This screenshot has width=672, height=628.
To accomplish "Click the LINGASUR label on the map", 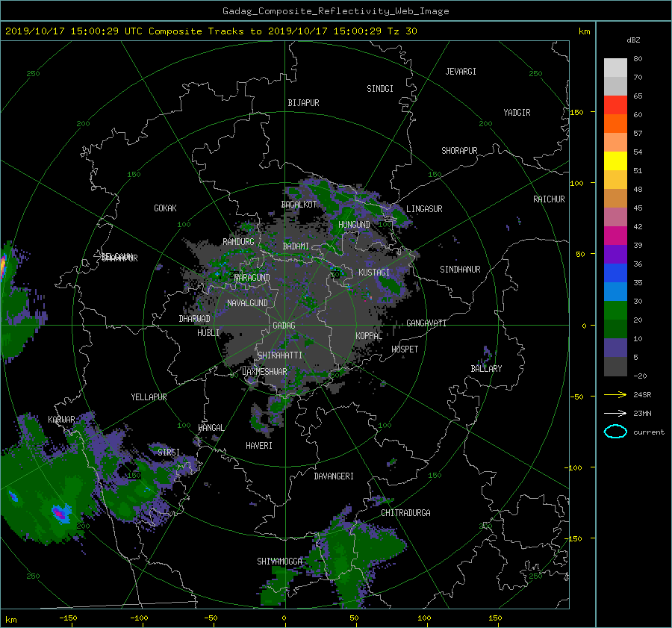I will point(424,209).
